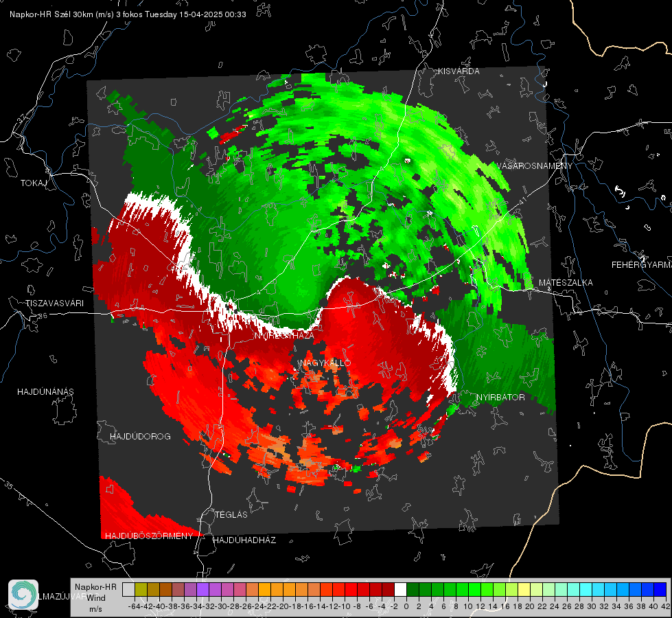Click the road number 35 at lower left

(9, 485)
